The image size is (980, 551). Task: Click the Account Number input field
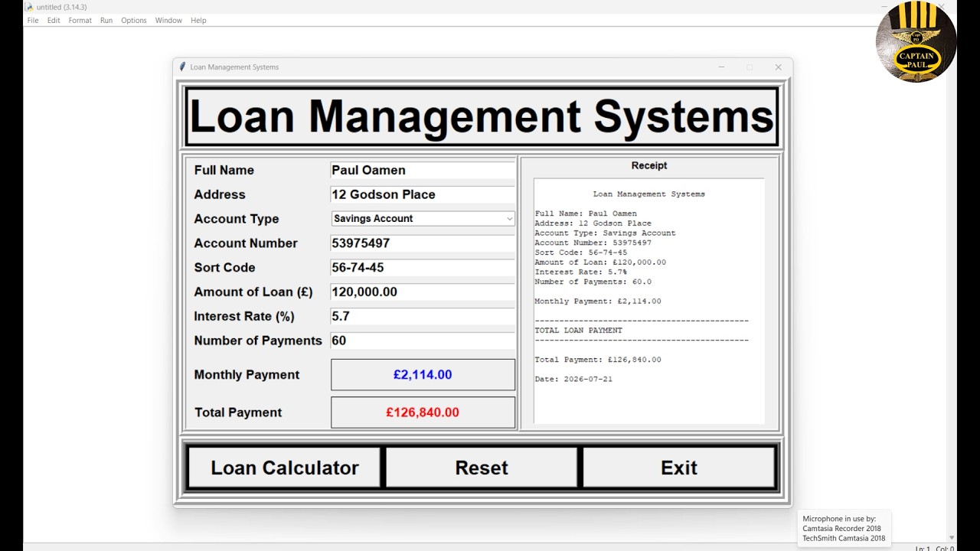(x=423, y=243)
